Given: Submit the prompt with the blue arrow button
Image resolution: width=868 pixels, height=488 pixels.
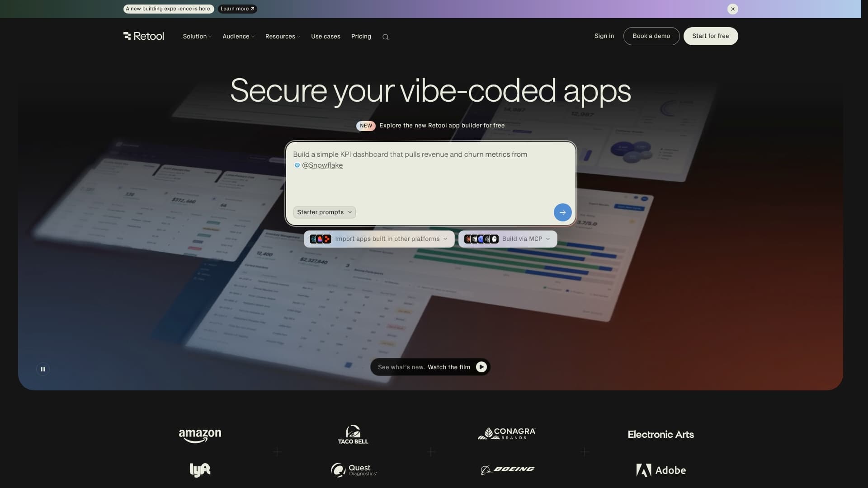Looking at the screenshot, I should [x=562, y=212].
